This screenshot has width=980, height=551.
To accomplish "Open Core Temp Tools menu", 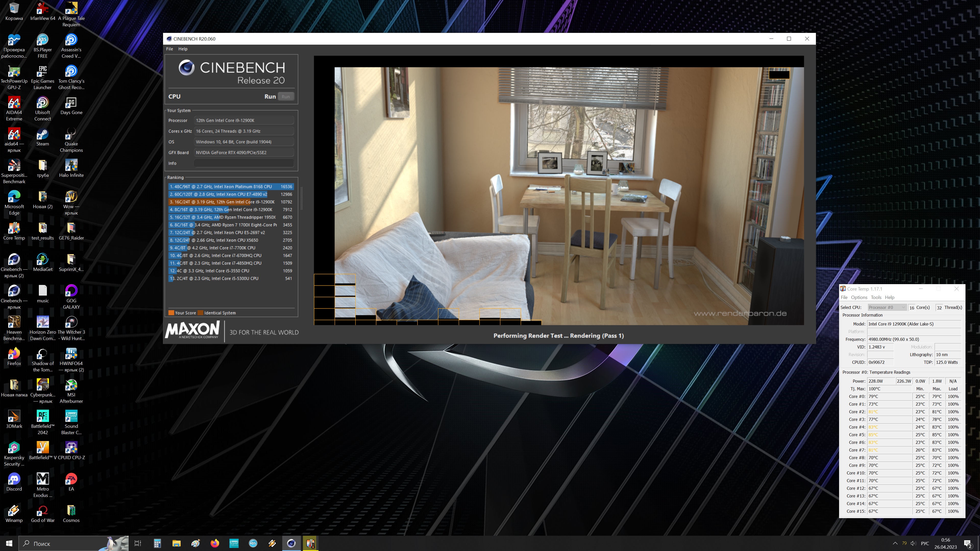I will click(876, 297).
